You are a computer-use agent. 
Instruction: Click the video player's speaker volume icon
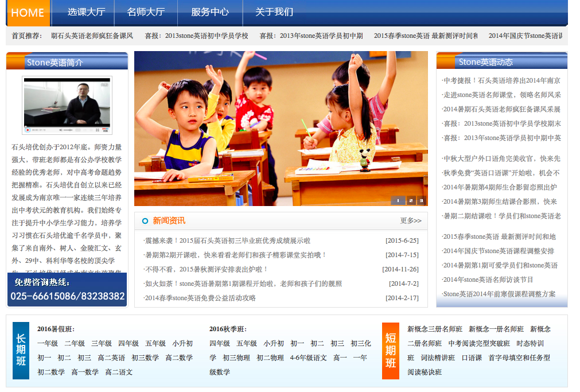(x=61, y=130)
